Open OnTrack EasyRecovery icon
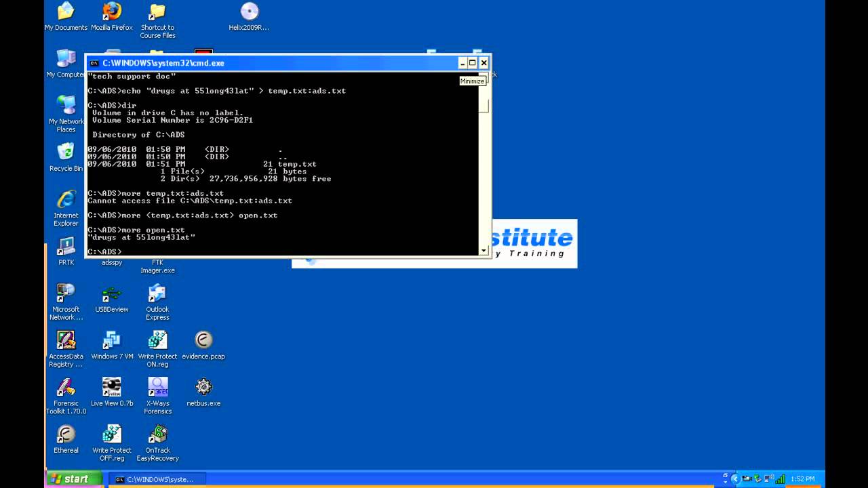868x488 pixels. click(157, 443)
